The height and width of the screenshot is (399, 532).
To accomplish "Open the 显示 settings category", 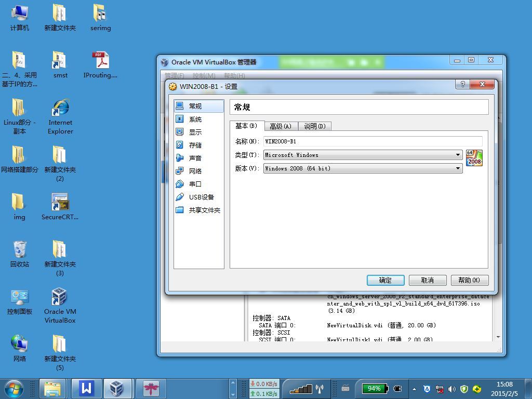I will (x=199, y=132).
